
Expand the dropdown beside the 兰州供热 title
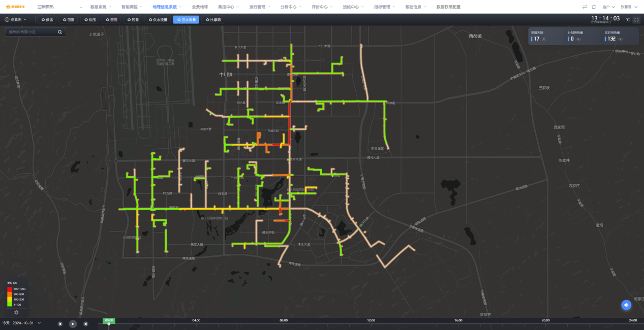point(81,7)
